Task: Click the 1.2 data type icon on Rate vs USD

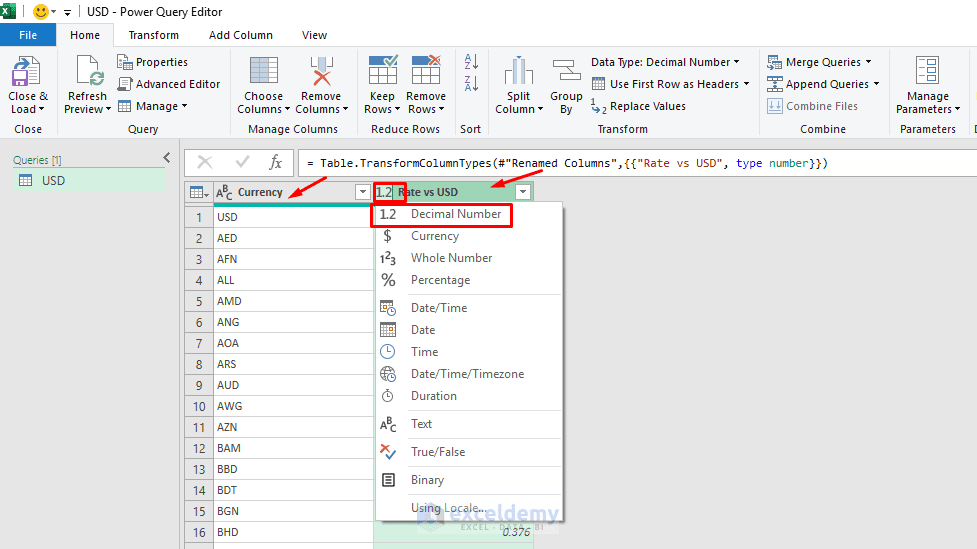Action: (384, 192)
